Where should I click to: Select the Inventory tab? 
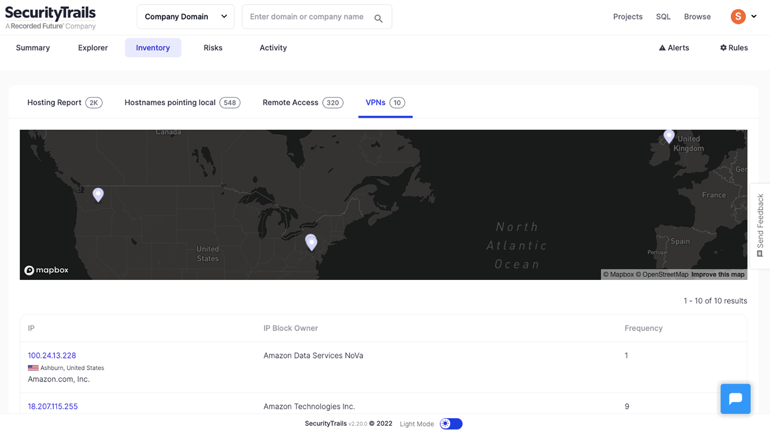pos(153,48)
